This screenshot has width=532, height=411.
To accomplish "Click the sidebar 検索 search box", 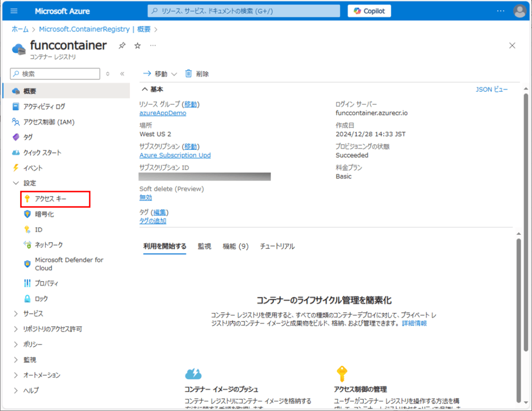I will 55,73.
